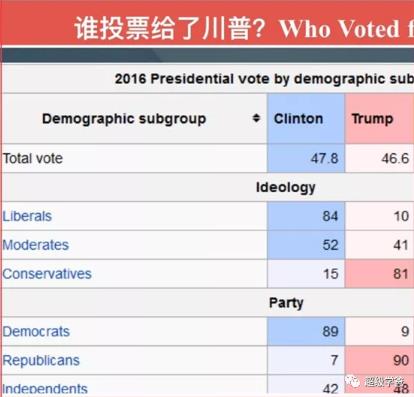This screenshot has height=397, width=414.
Task: Click the WeChat logo watermark icon
Action: point(352,381)
